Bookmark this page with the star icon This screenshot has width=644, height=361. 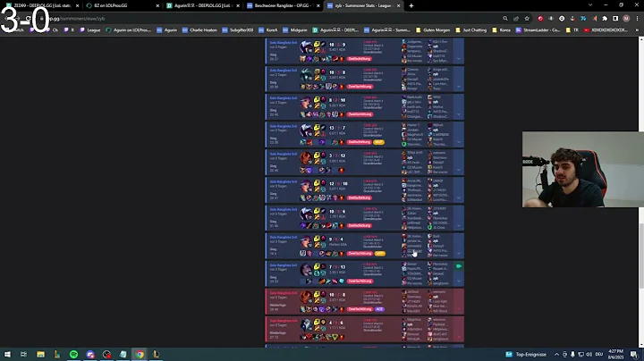tap(527, 19)
